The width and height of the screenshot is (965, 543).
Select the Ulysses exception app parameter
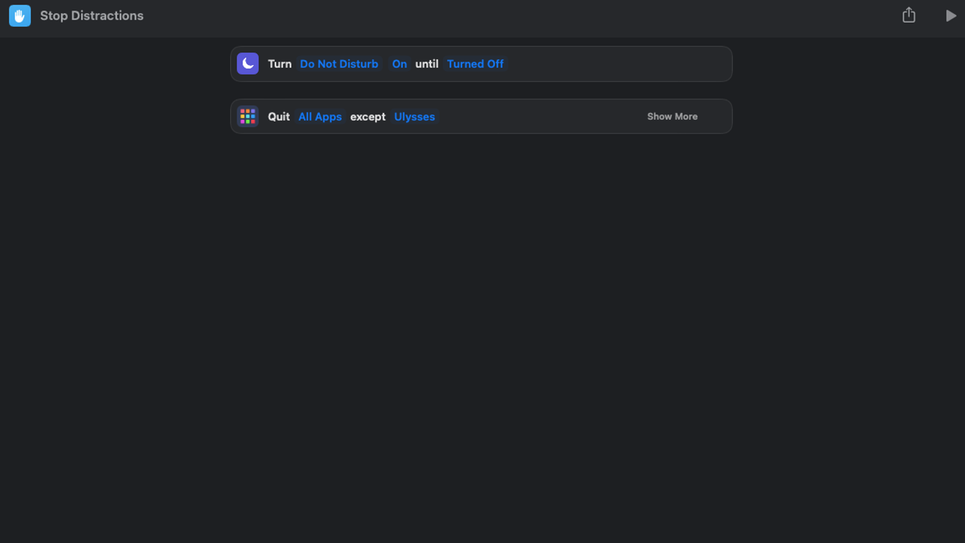click(414, 117)
